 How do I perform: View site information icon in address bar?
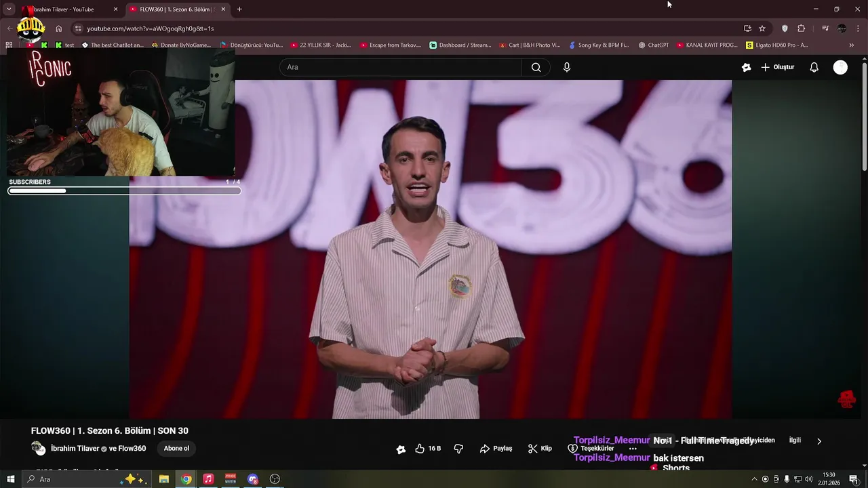(78, 28)
